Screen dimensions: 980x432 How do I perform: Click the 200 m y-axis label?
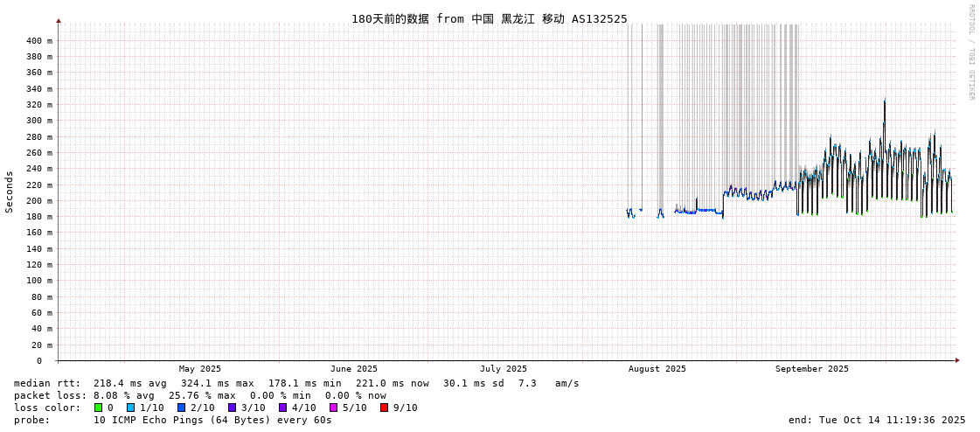[x=38, y=201]
